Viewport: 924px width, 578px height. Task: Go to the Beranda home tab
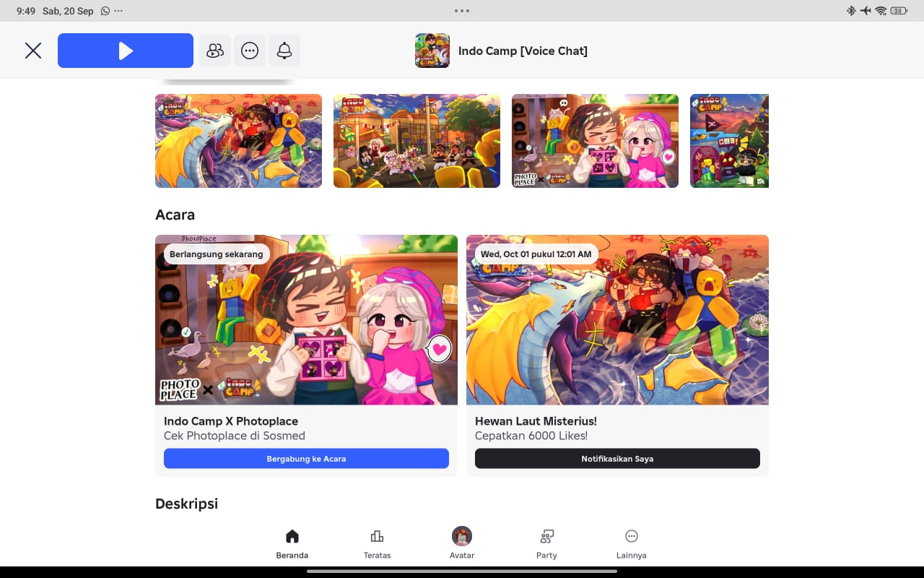pos(292,545)
